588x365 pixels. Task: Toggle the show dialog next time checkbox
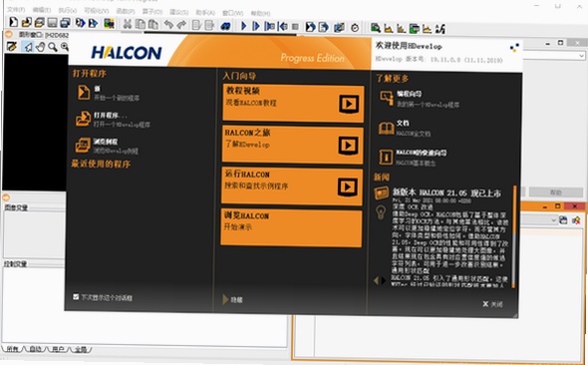pyautogui.click(x=76, y=297)
